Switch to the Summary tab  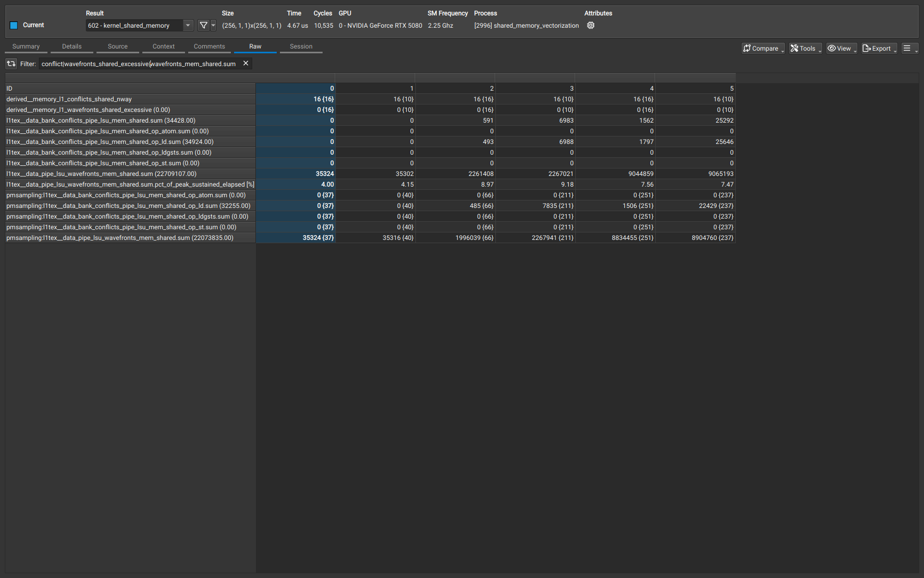[x=25, y=46]
